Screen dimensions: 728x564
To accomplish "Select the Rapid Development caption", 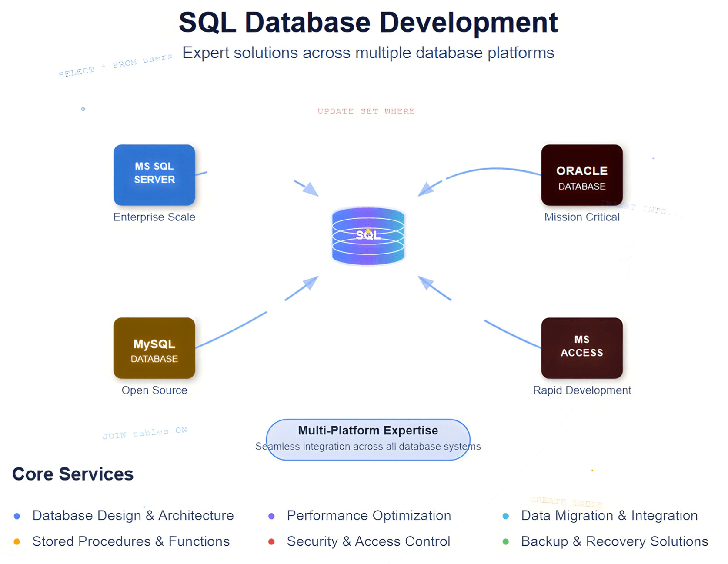I will [581, 390].
